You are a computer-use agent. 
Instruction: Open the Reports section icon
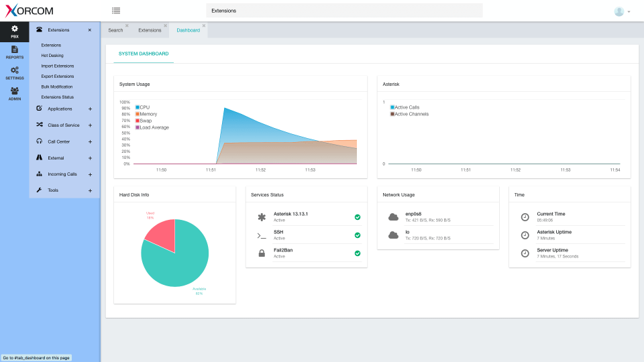pos(14,52)
